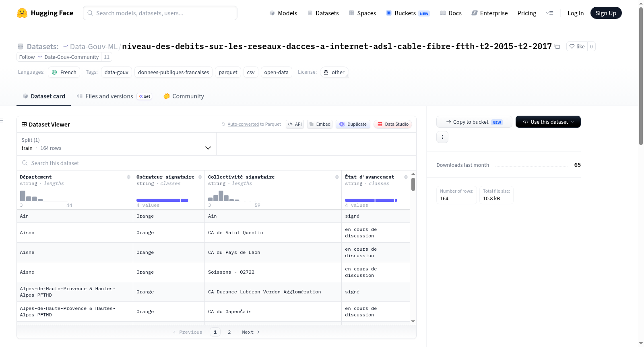Focus the Search this dataset field
644x347 pixels.
(x=217, y=163)
